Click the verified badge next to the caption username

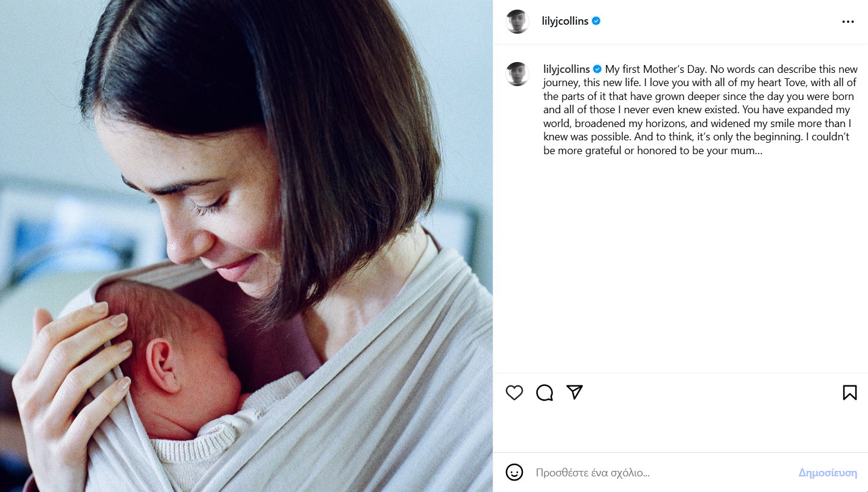point(598,69)
